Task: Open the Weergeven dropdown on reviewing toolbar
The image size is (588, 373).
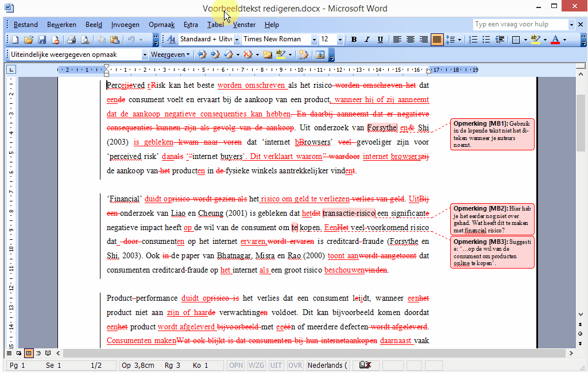Action: coord(170,55)
